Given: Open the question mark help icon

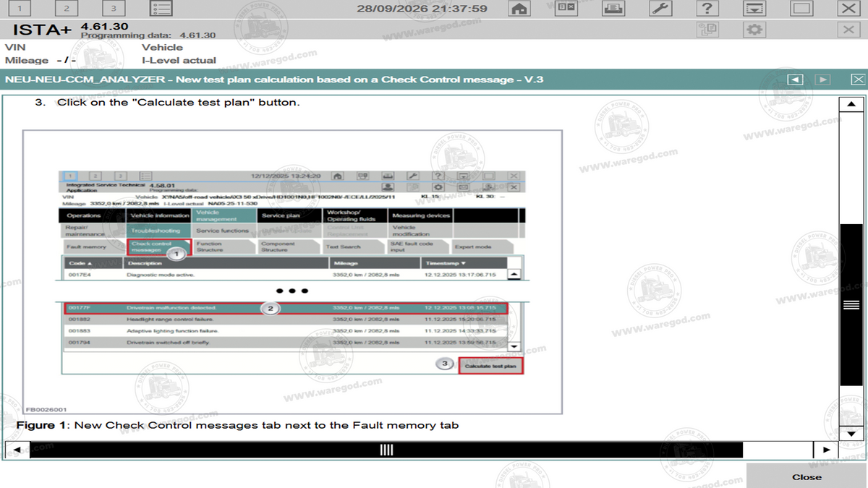Looking at the screenshot, I should pyautogui.click(x=707, y=9).
